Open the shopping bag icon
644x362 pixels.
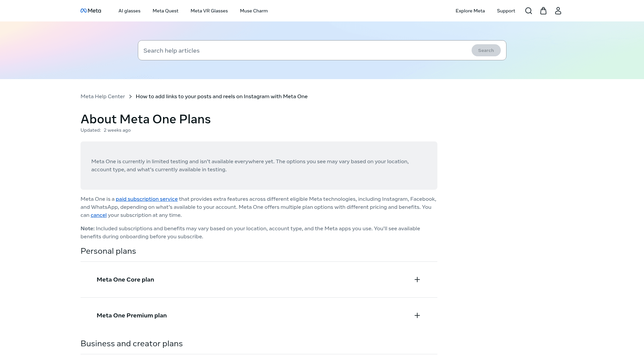click(x=543, y=11)
